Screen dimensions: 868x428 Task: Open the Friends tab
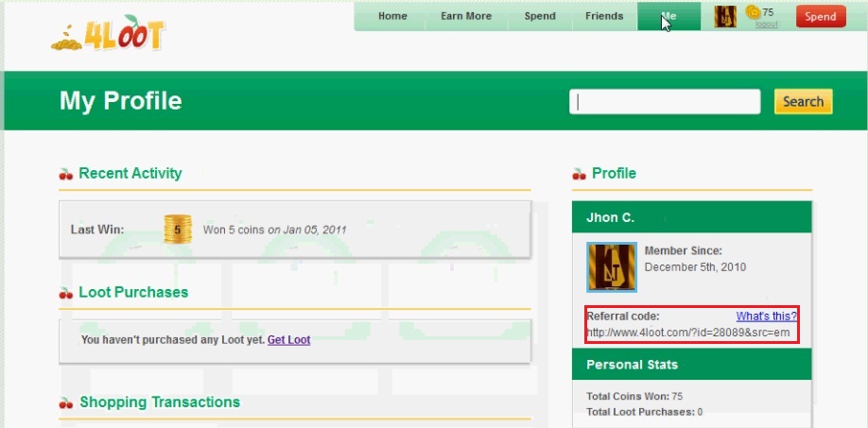click(604, 16)
